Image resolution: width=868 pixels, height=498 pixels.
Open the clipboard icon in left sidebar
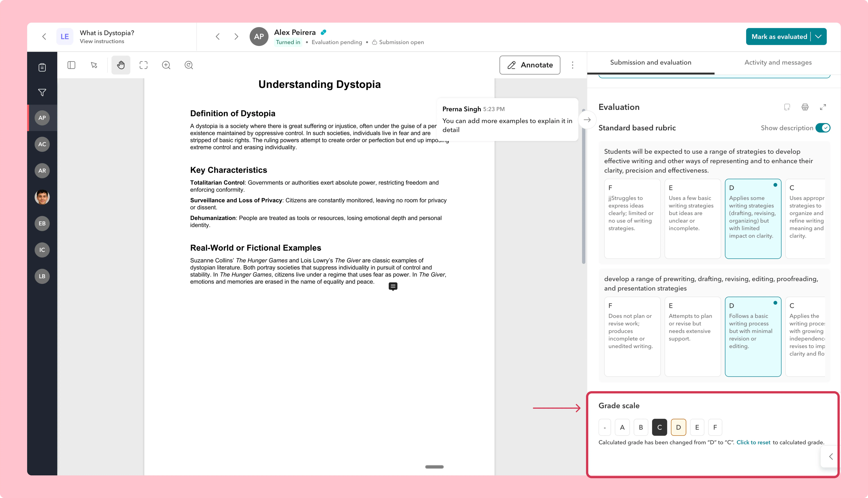pyautogui.click(x=42, y=67)
